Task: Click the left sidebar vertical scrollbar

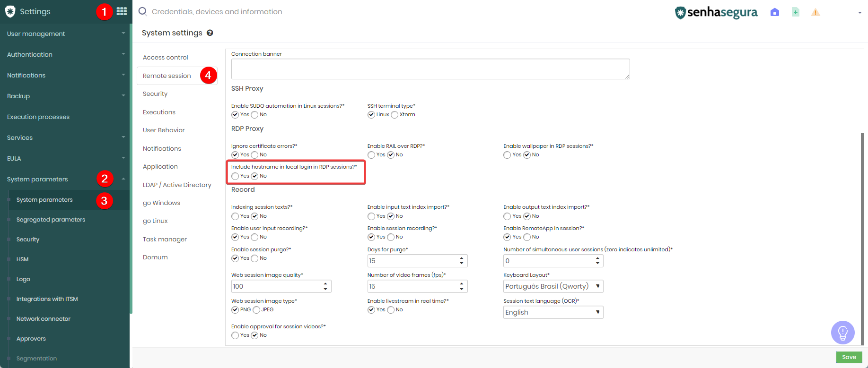Action: [131, 168]
